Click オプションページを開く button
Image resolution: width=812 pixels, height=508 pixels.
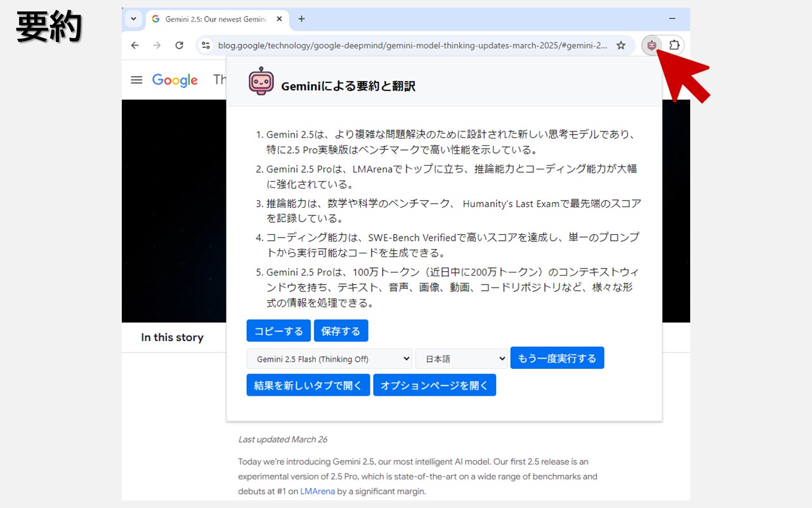(435, 385)
